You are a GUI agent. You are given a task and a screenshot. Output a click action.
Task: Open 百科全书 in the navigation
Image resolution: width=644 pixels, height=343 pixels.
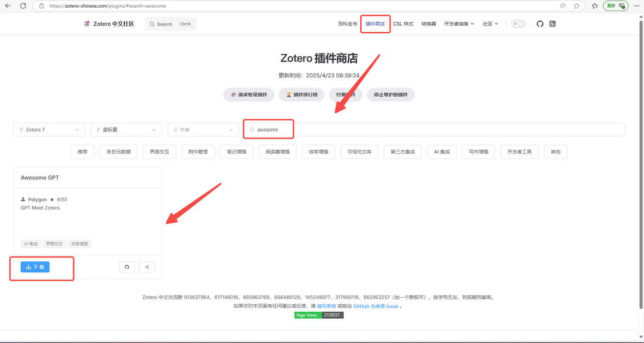[x=347, y=24]
